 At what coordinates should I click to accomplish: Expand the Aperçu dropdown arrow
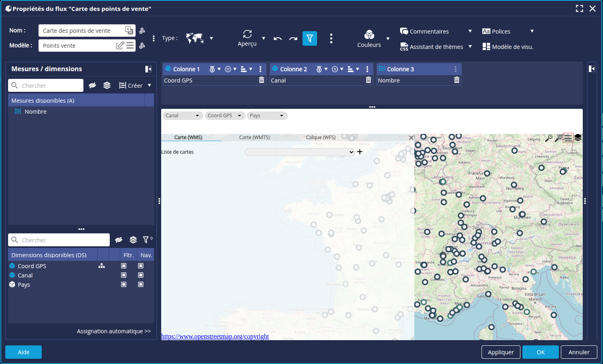tap(264, 38)
